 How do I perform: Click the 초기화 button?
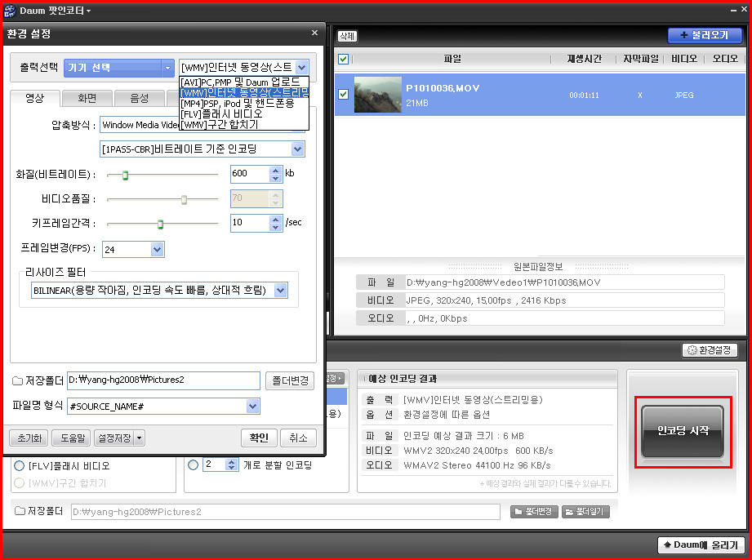(29, 438)
